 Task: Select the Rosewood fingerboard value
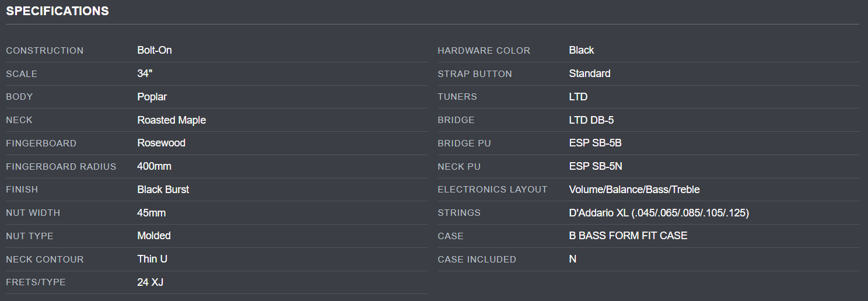click(x=162, y=143)
